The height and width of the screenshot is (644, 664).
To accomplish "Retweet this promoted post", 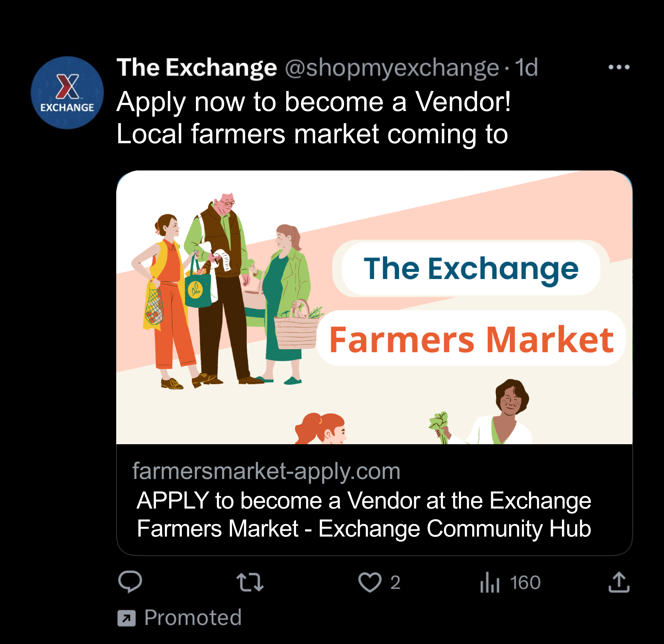I will pyautogui.click(x=250, y=582).
